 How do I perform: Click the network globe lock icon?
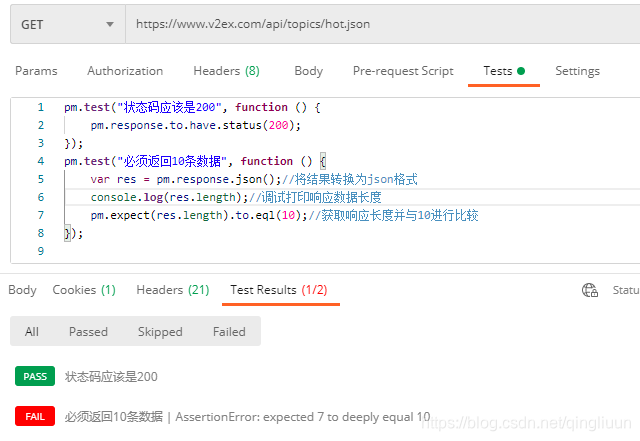(590, 290)
